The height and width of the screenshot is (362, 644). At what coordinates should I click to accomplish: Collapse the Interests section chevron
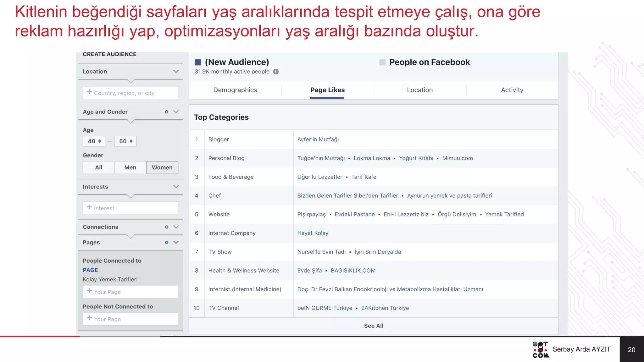(x=176, y=187)
